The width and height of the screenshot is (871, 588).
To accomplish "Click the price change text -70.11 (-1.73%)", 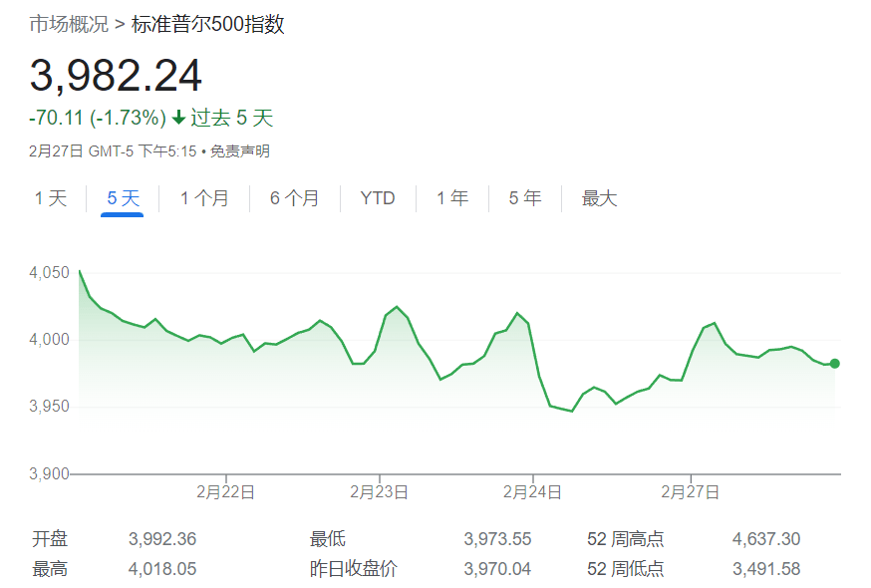I will (x=97, y=118).
